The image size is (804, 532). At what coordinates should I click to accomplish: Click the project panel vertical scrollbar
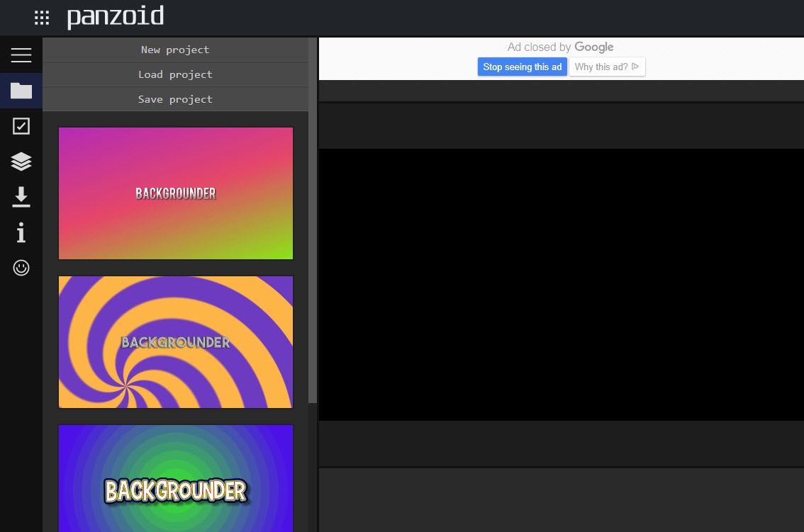click(312, 220)
